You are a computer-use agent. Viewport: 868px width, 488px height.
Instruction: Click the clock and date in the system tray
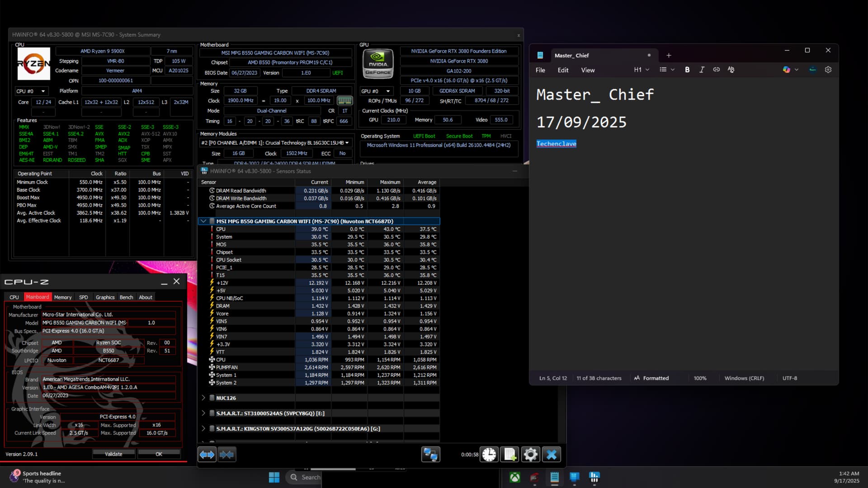click(846, 477)
